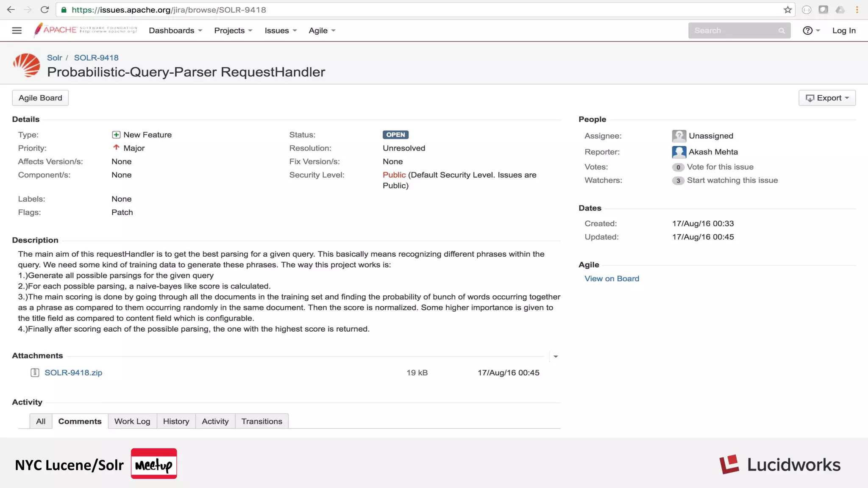Viewport: 868px width, 488px height.
Task: Click the hamburger sidebar menu icon
Action: [17, 30]
